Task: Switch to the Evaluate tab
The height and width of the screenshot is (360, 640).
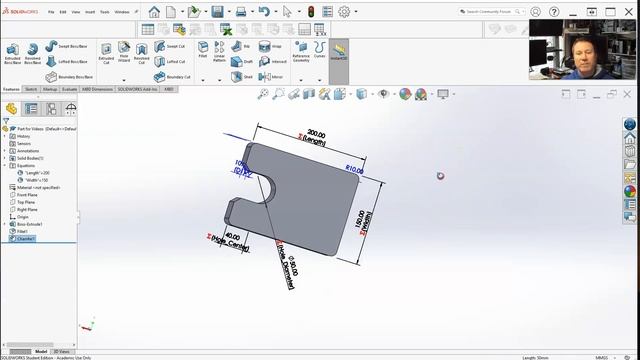Action: [69, 89]
